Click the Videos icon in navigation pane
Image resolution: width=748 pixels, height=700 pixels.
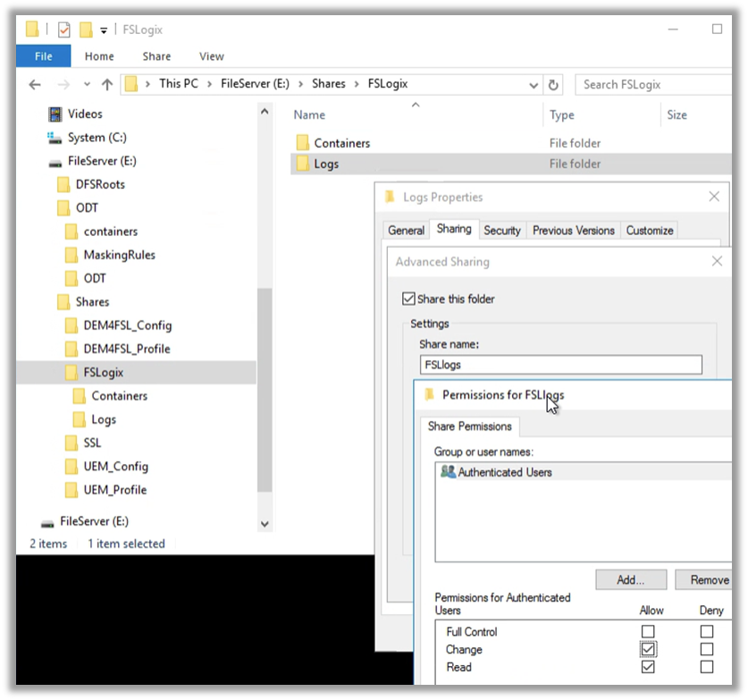[55, 114]
